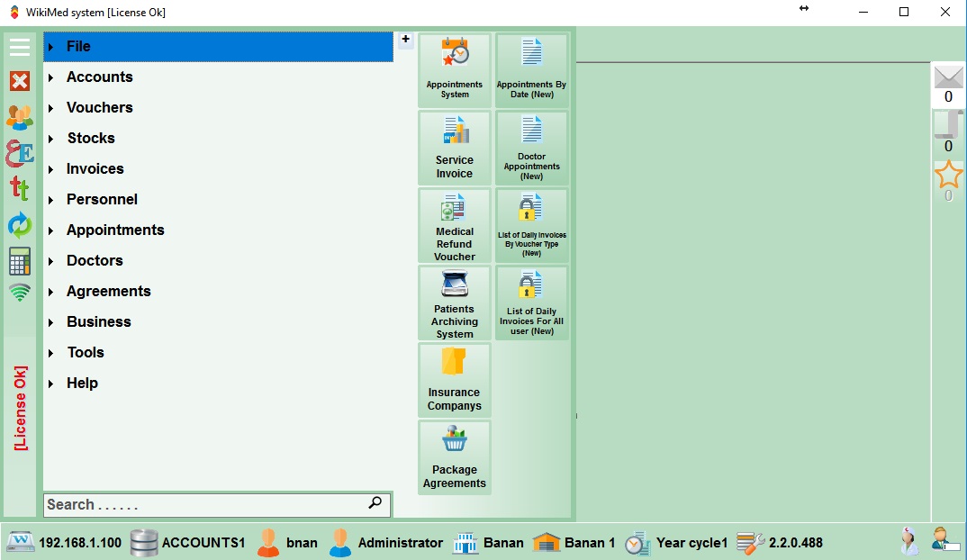Open the Package Agreements shortcut
Viewport: 967px width, 560px height.
[x=455, y=457]
